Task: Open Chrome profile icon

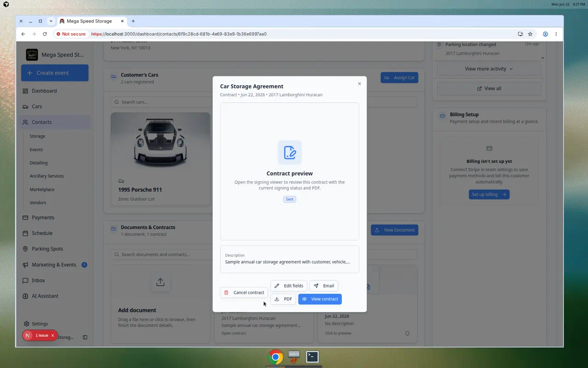Action: click(x=545, y=34)
